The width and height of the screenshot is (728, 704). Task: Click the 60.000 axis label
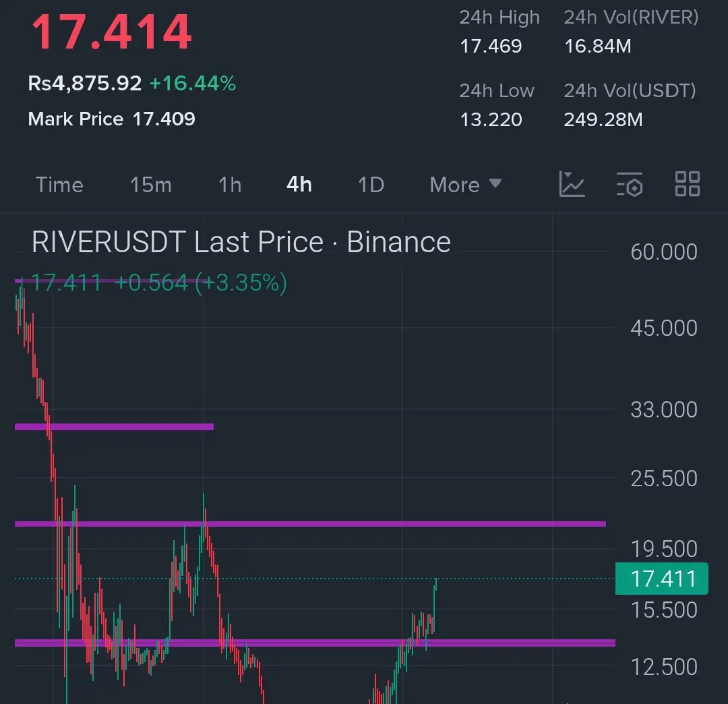tap(664, 252)
